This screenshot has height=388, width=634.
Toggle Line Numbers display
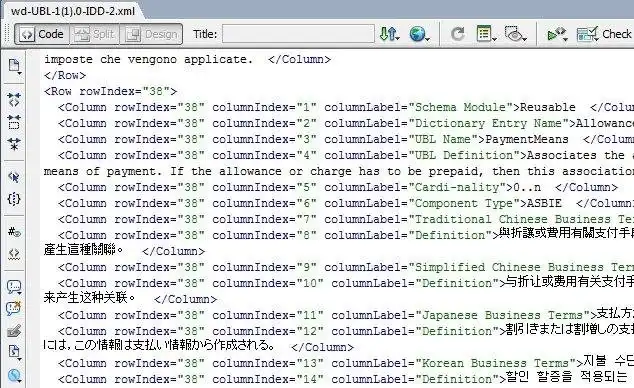click(14, 232)
